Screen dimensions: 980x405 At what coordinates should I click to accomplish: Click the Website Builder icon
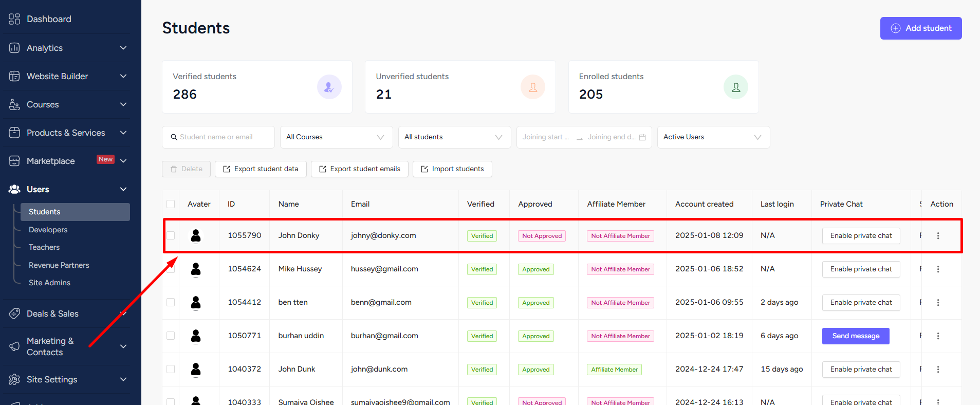pyautogui.click(x=14, y=76)
